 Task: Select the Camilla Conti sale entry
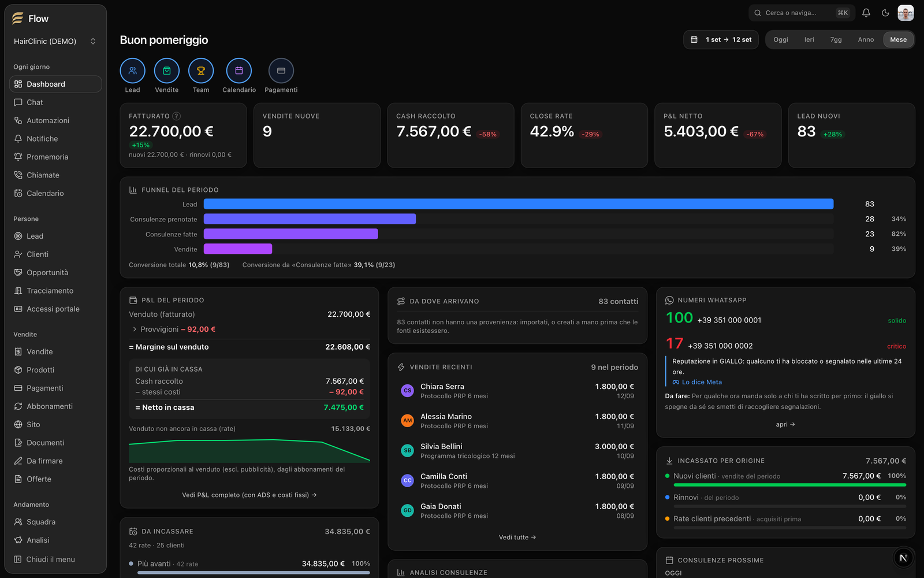[517, 481]
